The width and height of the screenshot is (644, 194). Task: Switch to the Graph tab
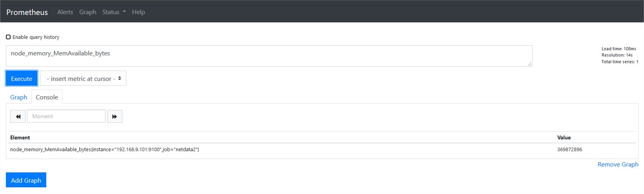point(19,97)
